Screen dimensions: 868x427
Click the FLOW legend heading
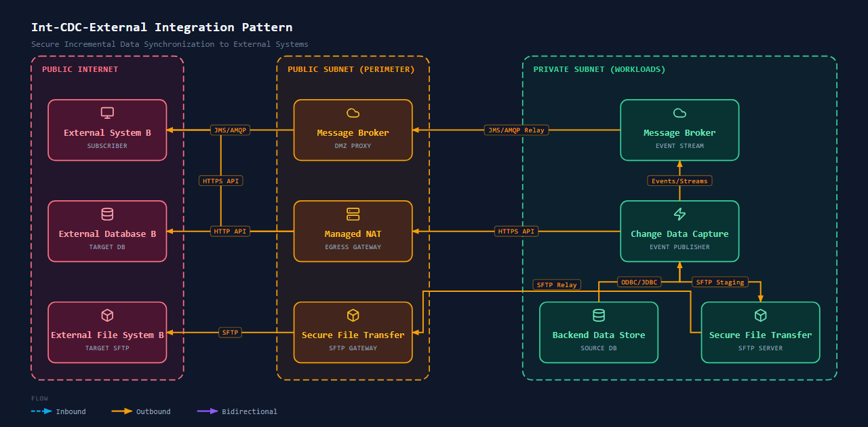click(x=39, y=398)
